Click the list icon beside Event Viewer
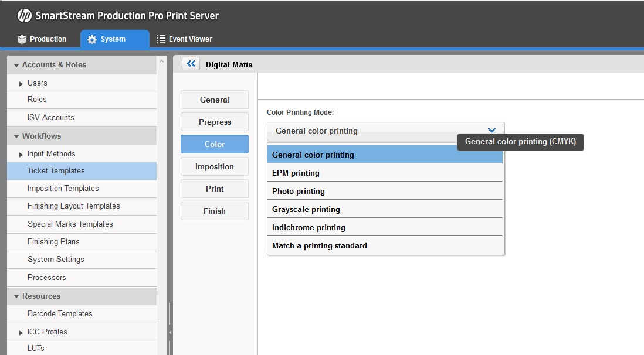644x355 pixels. (160, 39)
